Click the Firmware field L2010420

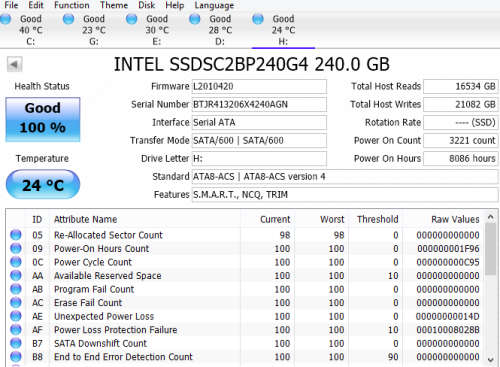coord(259,86)
